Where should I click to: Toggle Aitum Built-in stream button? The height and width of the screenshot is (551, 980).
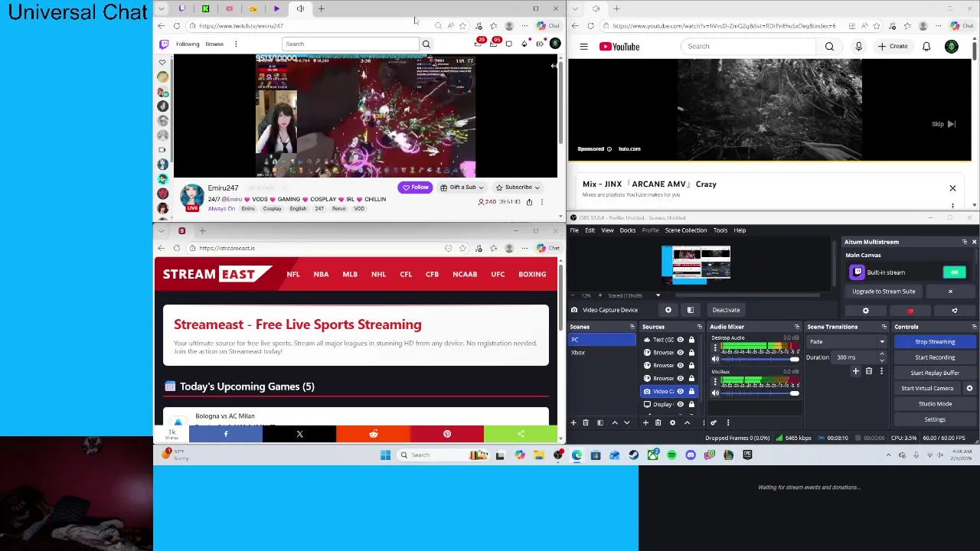click(954, 272)
